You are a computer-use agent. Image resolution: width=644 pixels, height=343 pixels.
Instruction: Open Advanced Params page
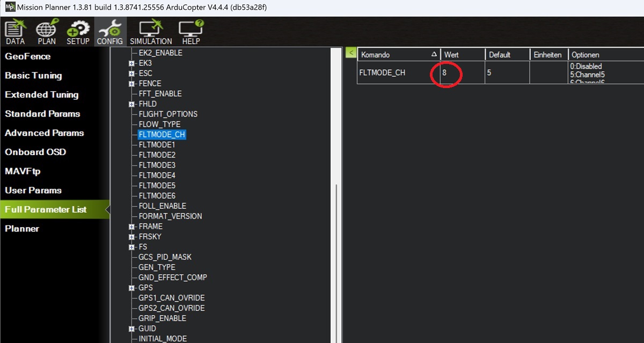[45, 133]
